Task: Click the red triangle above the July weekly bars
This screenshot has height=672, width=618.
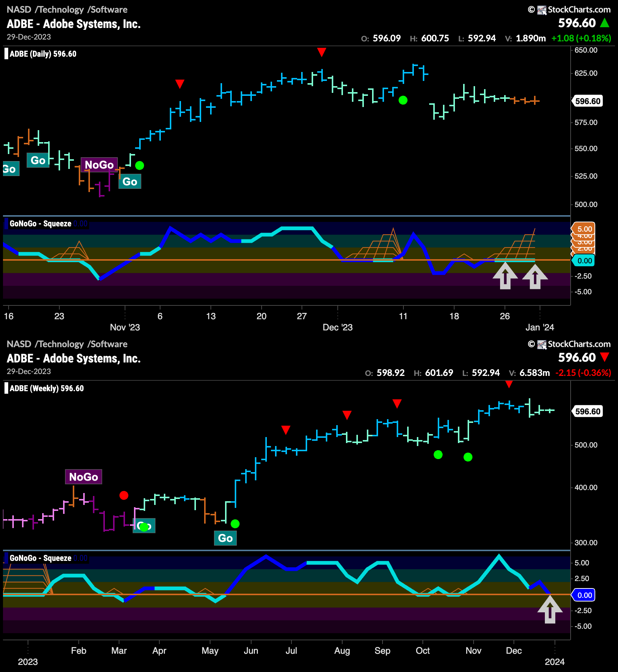Action: [x=286, y=430]
